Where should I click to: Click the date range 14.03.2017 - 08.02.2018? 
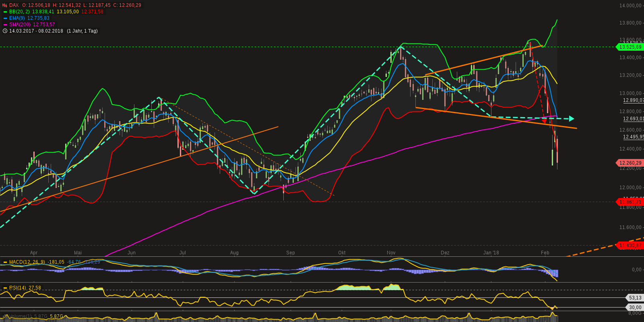(x=36, y=31)
